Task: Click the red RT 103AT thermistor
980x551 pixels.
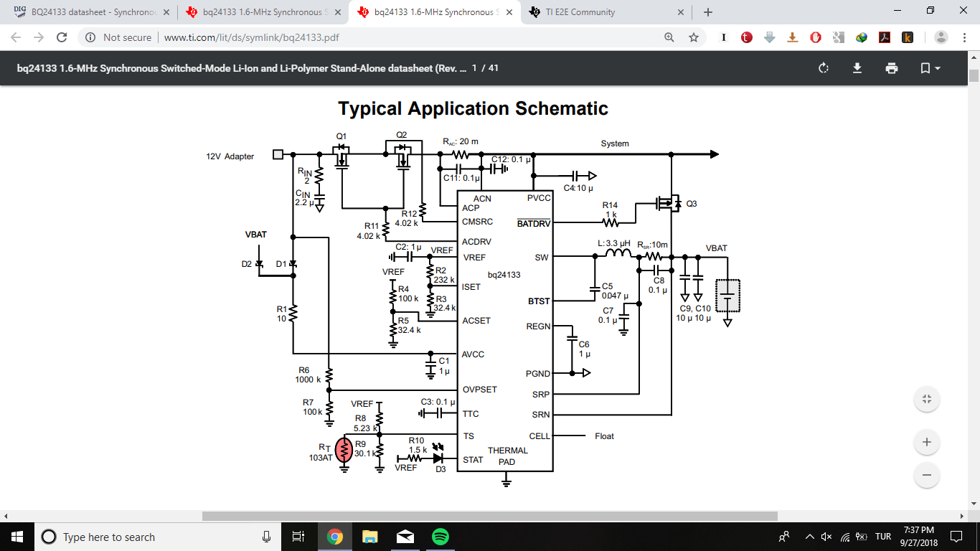Action: [x=344, y=451]
